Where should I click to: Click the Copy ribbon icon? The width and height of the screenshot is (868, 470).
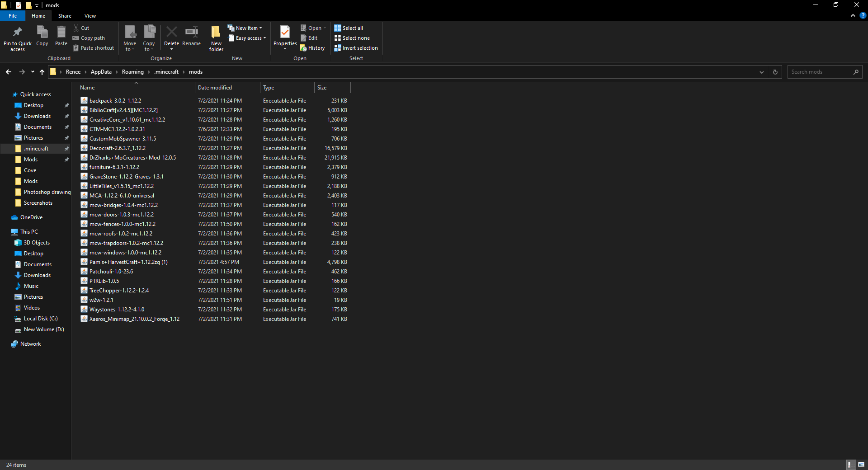click(x=42, y=32)
